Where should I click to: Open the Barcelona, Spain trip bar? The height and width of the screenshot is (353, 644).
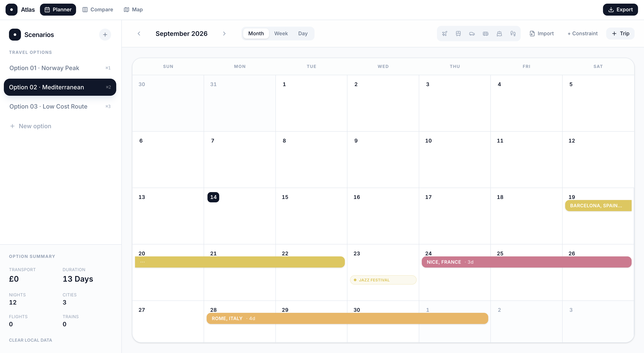point(598,206)
